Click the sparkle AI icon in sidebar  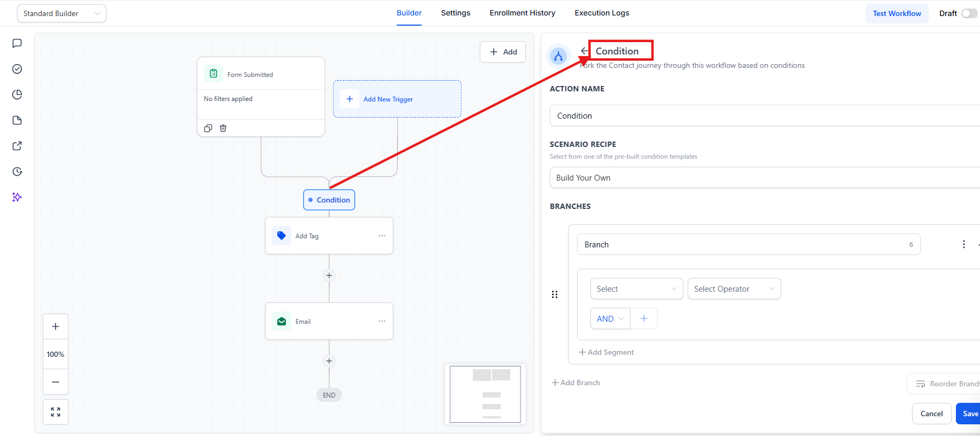[17, 197]
